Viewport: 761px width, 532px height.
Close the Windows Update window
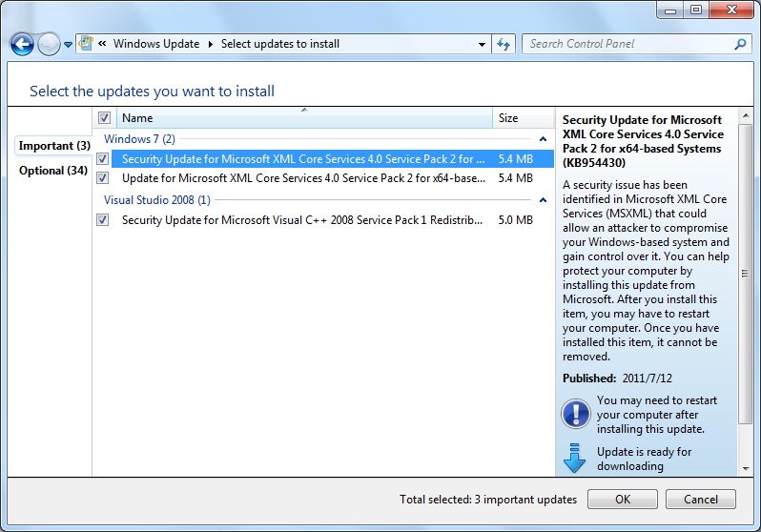[x=731, y=10]
